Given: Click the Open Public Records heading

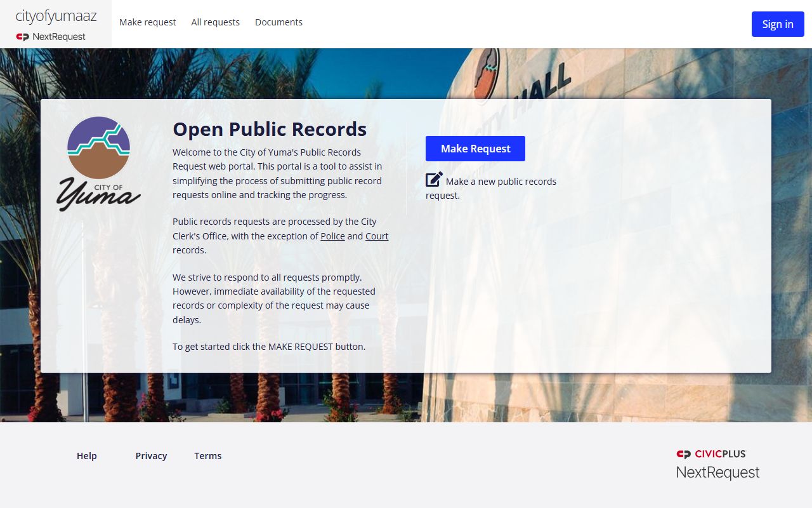Looking at the screenshot, I should 270,129.
